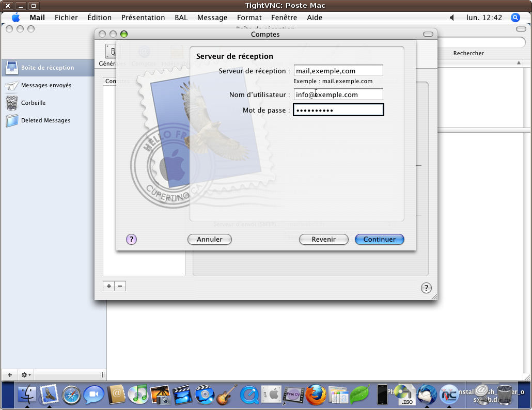
Task: Open Address Book from the Dock
Action: tap(116, 395)
